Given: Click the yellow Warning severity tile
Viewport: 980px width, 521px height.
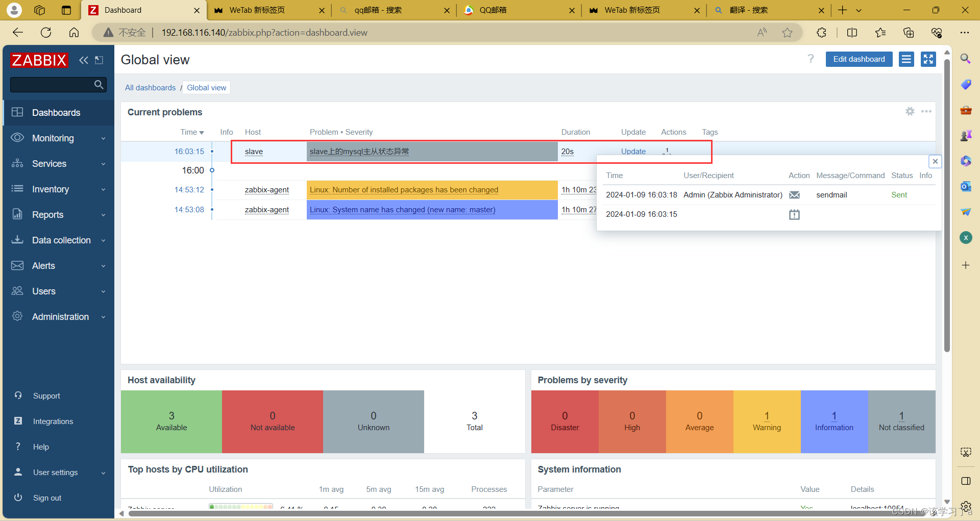Looking at the screenshot, I should 767,421.
